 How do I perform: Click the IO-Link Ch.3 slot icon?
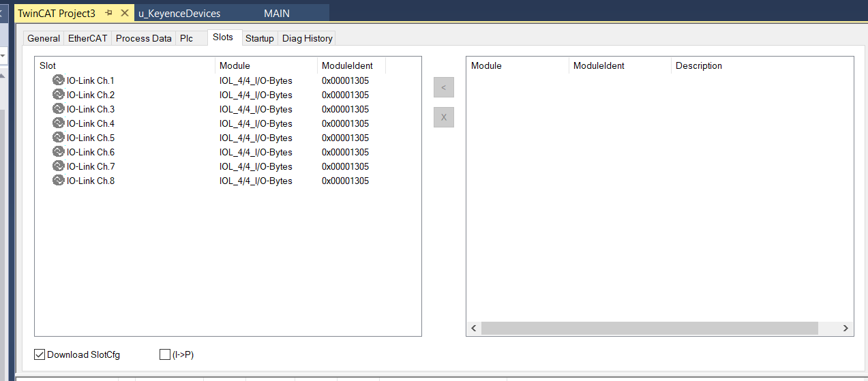click(58, 109)
